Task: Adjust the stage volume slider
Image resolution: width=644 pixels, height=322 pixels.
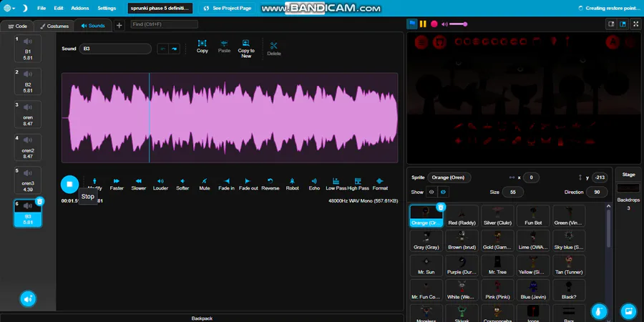Action: click(x=459, y=24)
